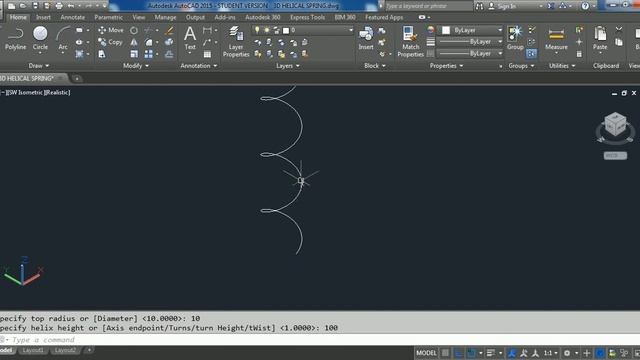
Task: Click the Paste clipboard icon
Action: [x=600, y=38]
